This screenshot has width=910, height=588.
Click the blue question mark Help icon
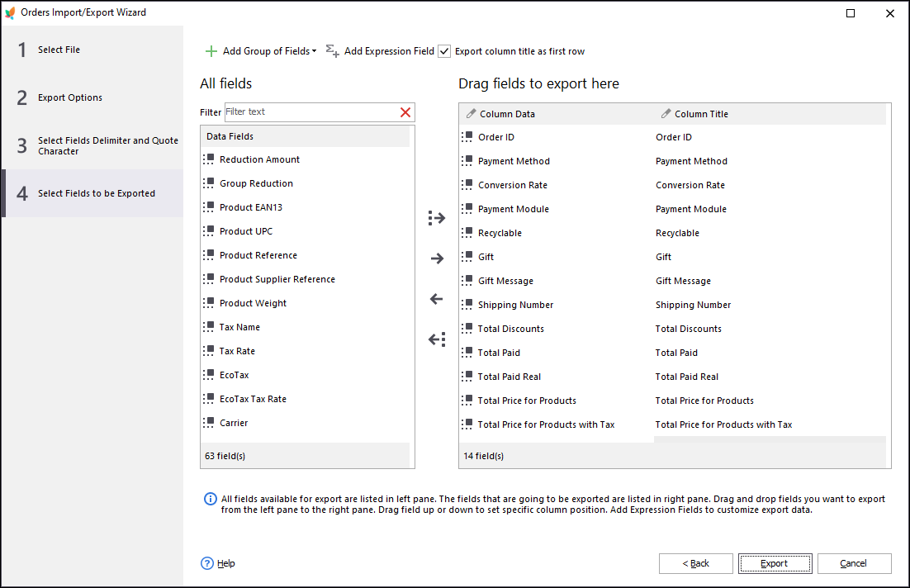[x=207, y=563]
